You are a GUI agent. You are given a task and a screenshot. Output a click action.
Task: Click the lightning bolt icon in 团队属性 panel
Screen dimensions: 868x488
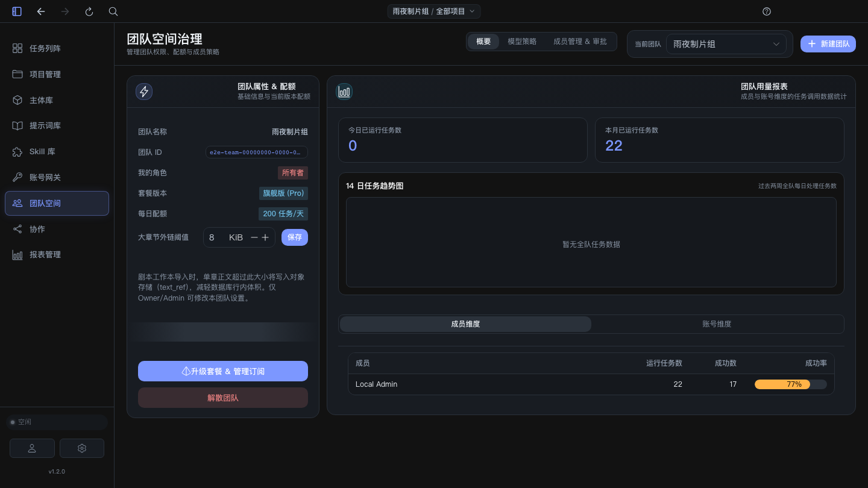(x=144, y=92)
